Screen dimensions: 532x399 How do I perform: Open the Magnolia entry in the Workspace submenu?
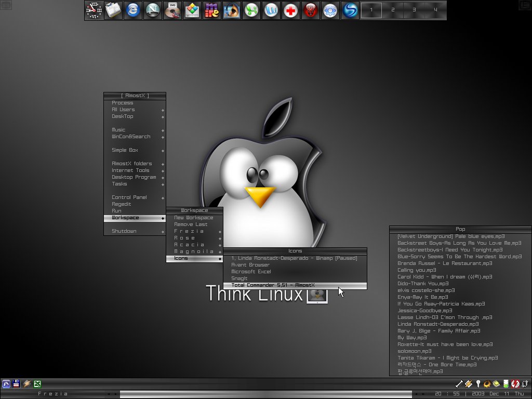point(194,252)
